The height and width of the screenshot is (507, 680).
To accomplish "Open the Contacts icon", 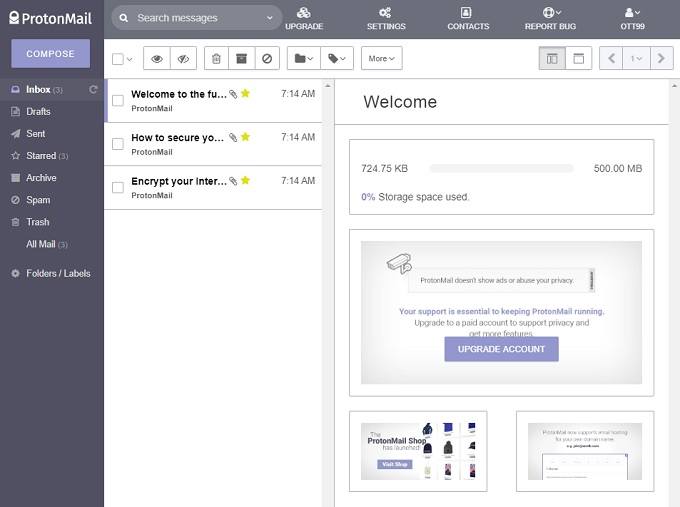I will [466, 13].
